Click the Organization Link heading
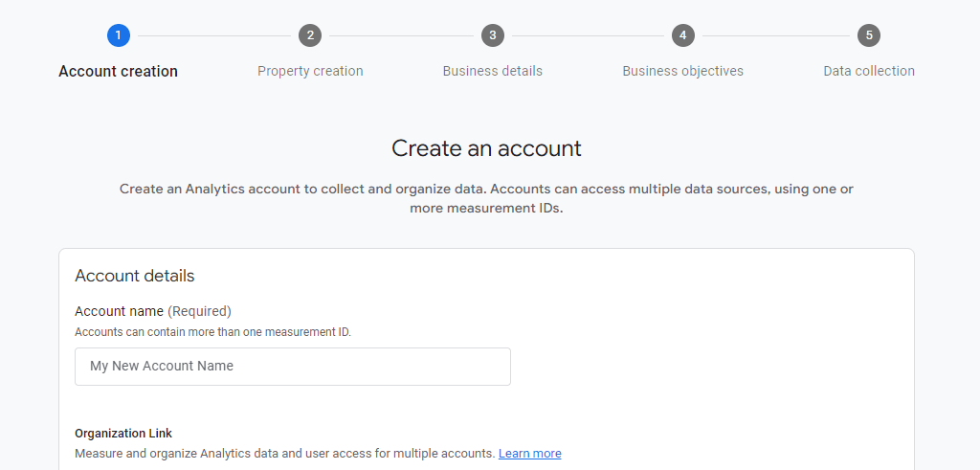This screenshot has height=470, width=980. (123, 433)
